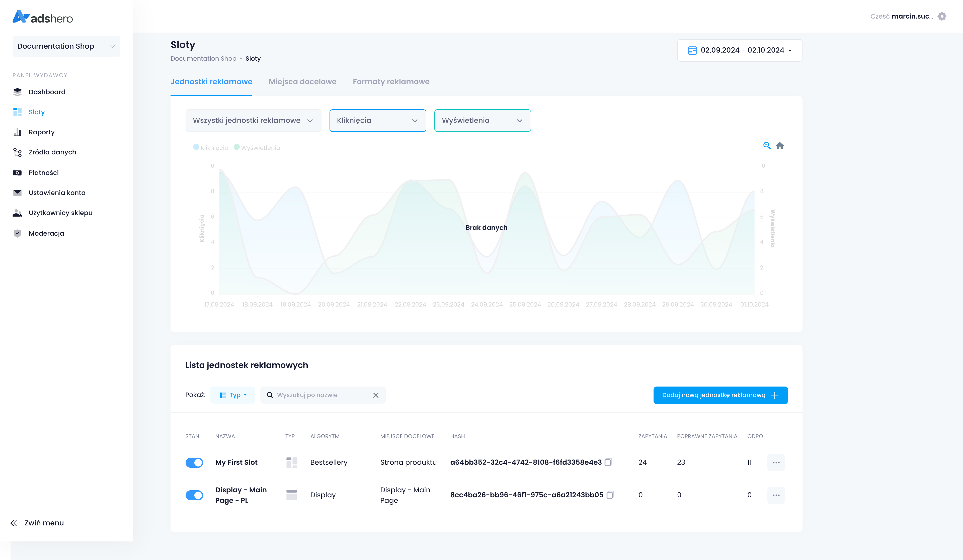The height and width of the screenshot is (560, 963).
Task: Toggle Wyświetlenia legend color dot
Action: [236, 147]
